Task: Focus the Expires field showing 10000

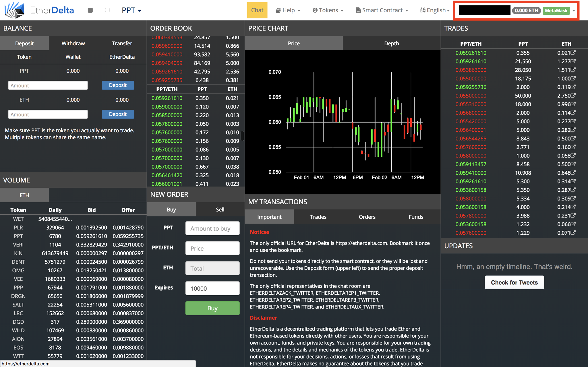Action: point(212,288)
